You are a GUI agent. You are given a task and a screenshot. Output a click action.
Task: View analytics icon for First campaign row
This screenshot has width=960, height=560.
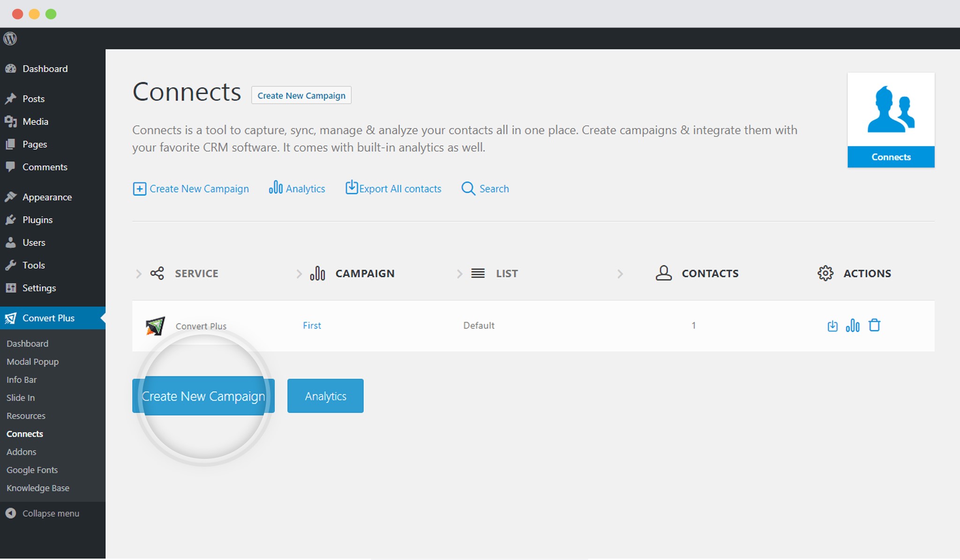pos(853,325)
